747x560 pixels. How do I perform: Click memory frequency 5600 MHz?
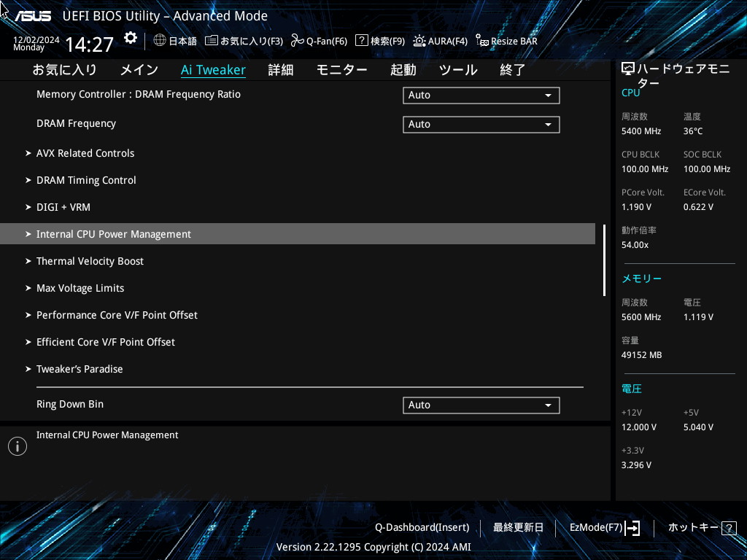(641, 317)
